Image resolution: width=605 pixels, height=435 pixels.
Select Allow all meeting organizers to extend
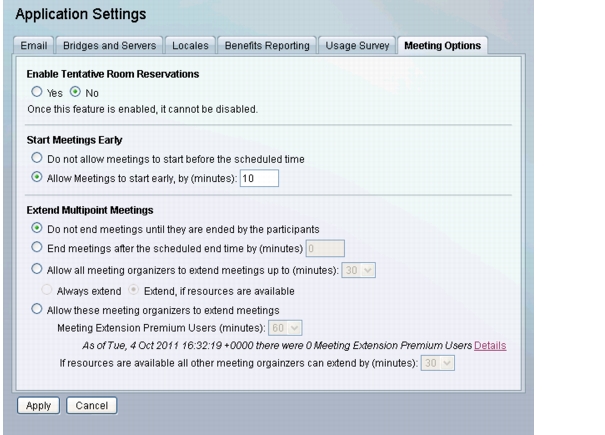[37, 269]
